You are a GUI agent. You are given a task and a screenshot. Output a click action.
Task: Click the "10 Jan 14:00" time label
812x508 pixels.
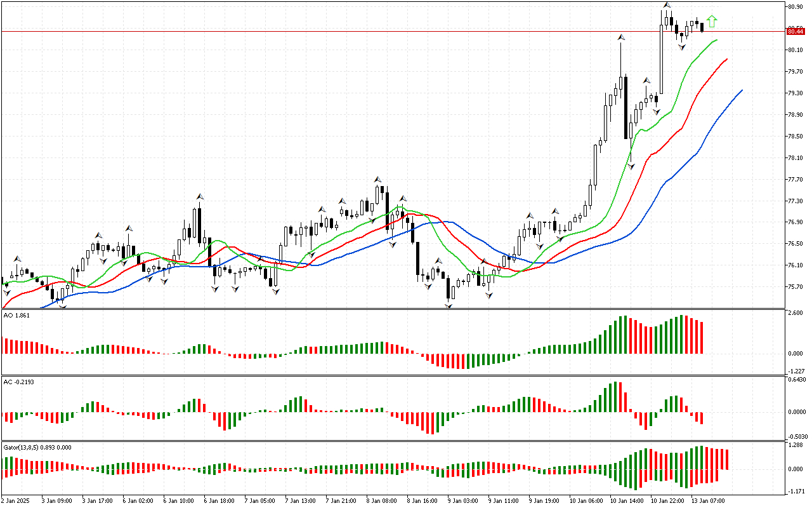(627, 500)
